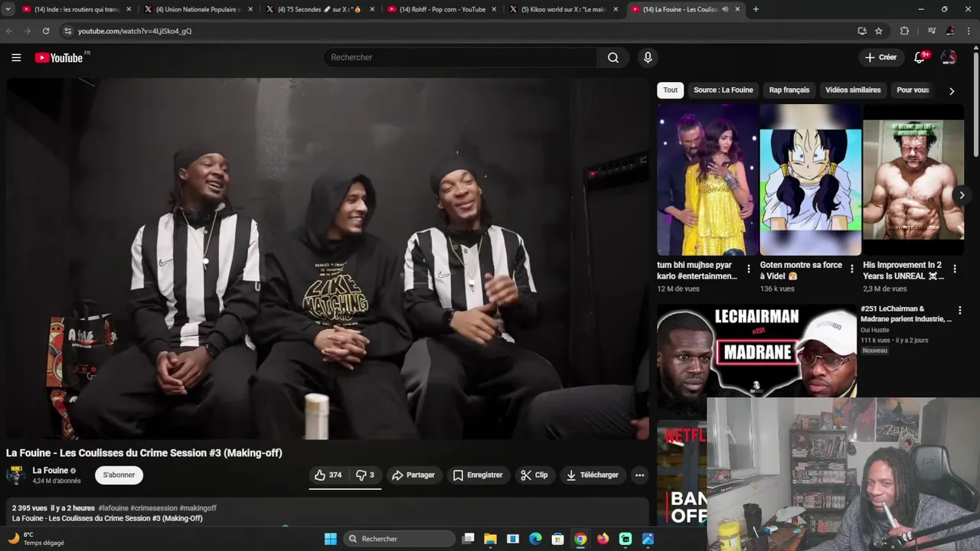This screenshot has width=980, height=551.
Task: Click the Télécharger download button
Action: click(593, 475)
